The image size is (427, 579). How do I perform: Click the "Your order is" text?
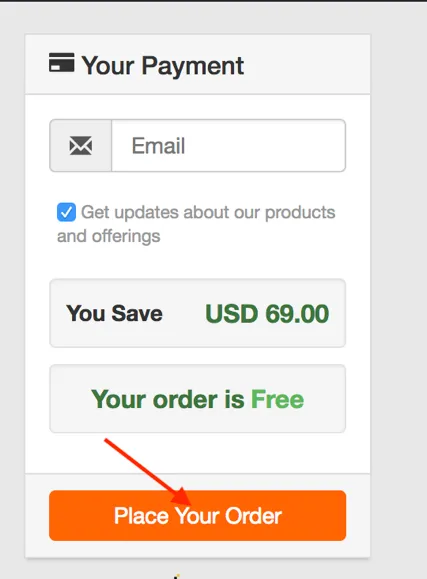tap(168, 399)
